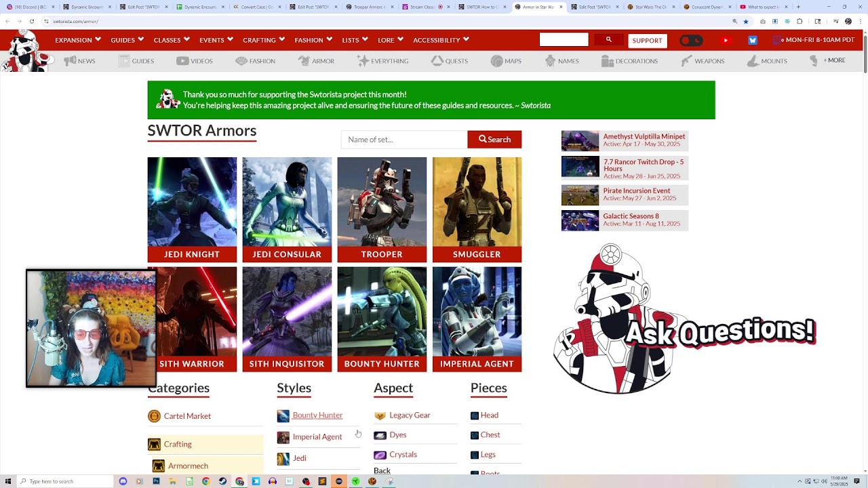Open the Trooper armor thumbnail

click(382, 209)
